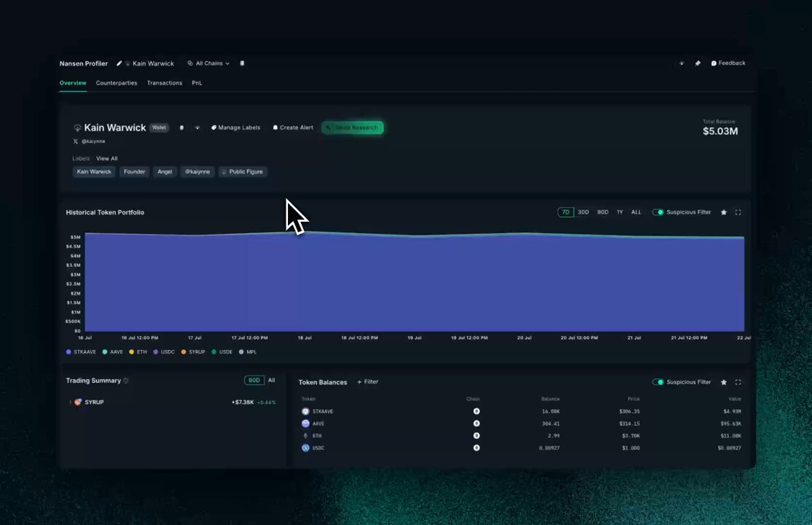Add a Filter to Token Balances
812x525 pixels.
(367, 382)
